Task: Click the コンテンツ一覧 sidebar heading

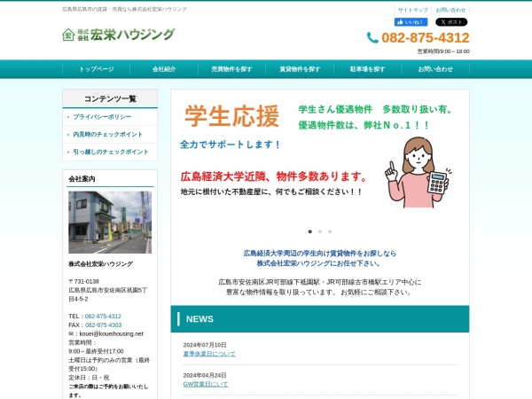Action: pyautogui.click(x=110, y=98)
